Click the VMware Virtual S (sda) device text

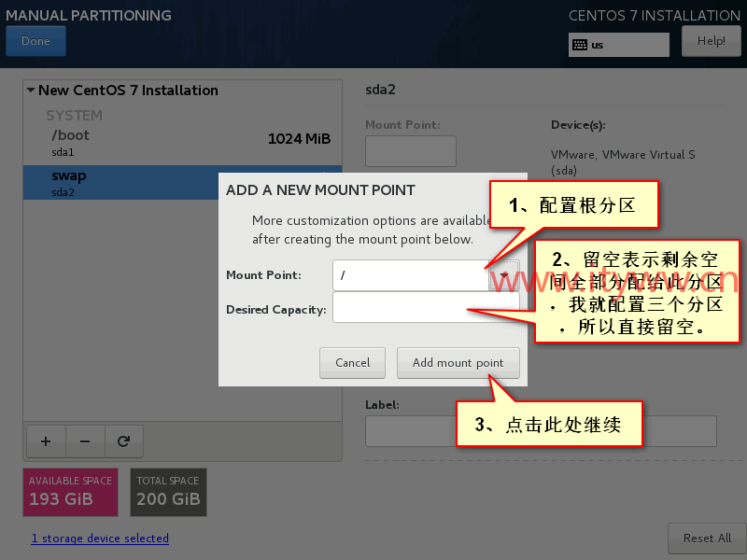tap(623, 161)
